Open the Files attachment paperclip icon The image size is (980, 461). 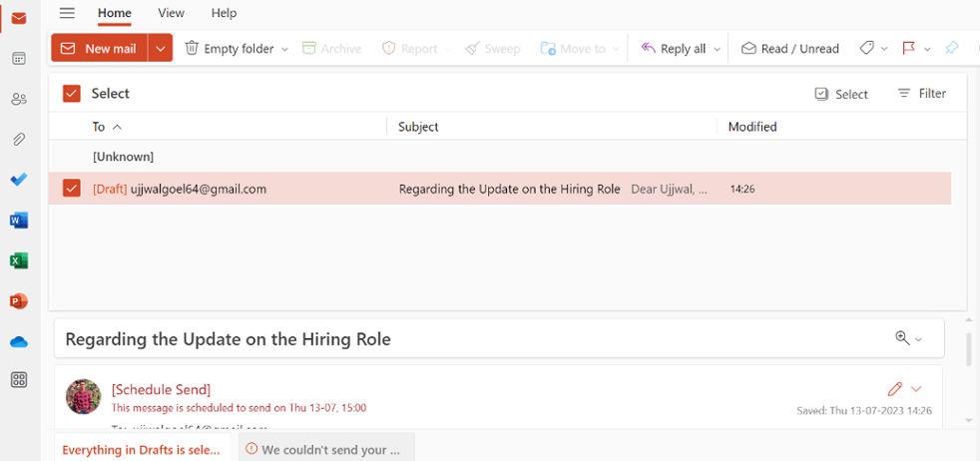(19, 140)
